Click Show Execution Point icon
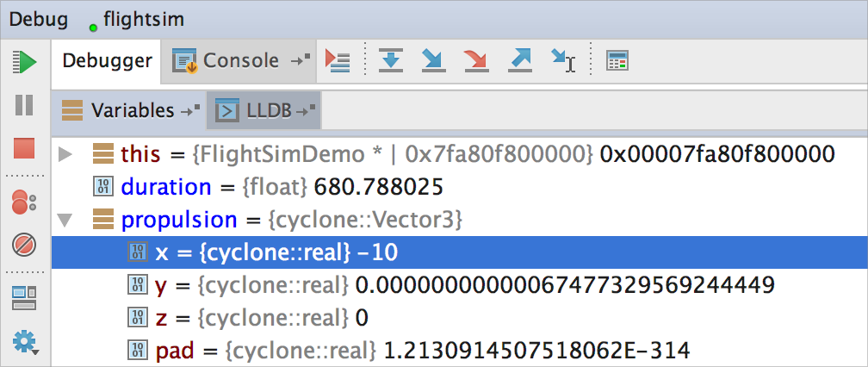The image size is (868, 367). coord(338,61)
